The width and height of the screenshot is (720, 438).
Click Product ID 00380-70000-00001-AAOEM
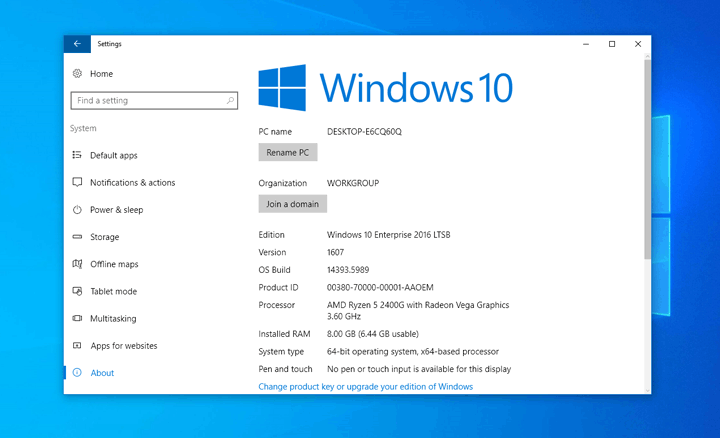[x=380, y=287]
